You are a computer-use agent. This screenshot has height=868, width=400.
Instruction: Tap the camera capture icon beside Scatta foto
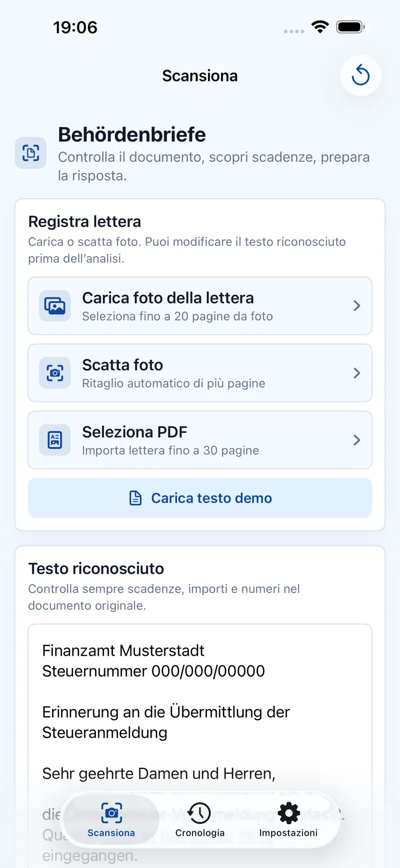(55, 373)
